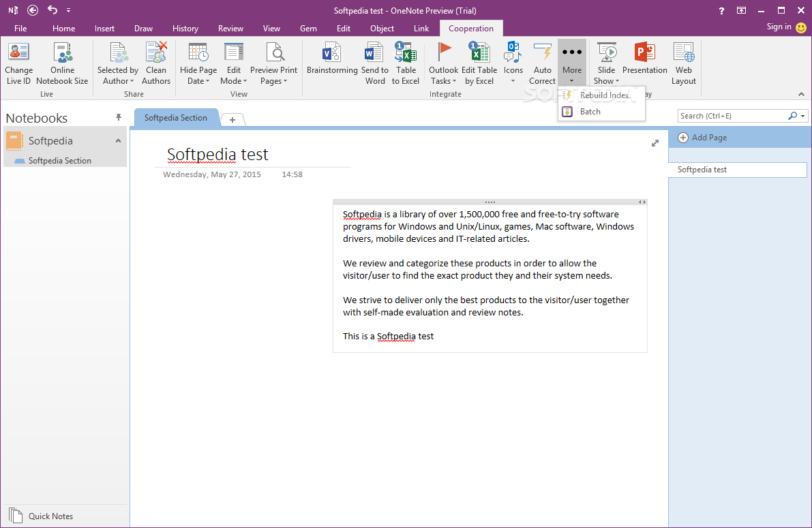Image resolution: width=812 pixels, height=528 pixels.
Task: Open the Edit tab
Action: [344, 29]
